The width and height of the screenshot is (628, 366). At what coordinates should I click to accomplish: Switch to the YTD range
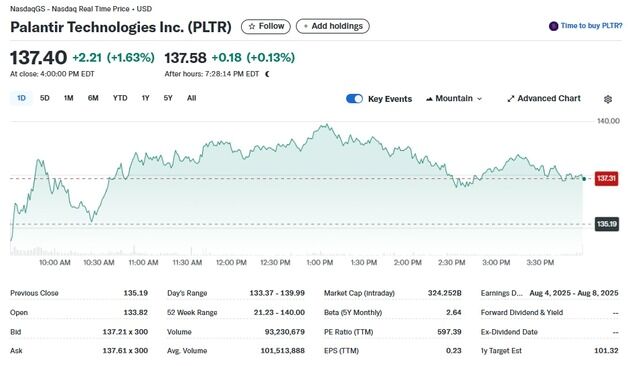click(120, 98)
